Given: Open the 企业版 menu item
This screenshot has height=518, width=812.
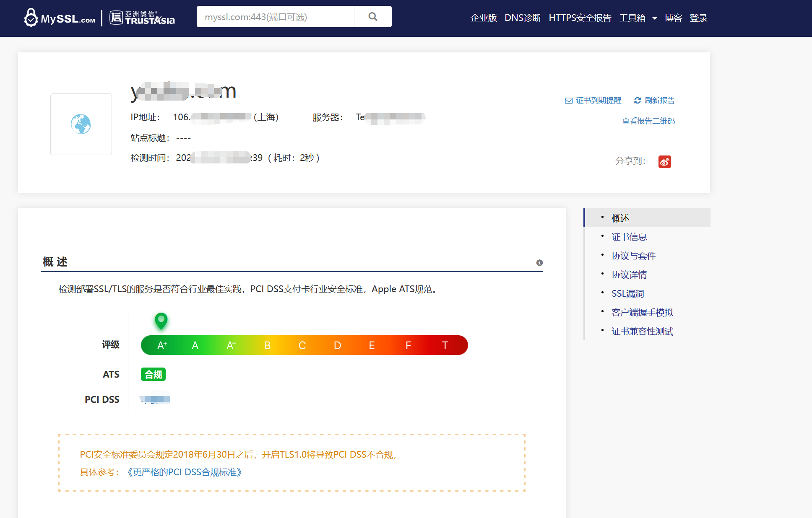Looking at the screenshot, I should point(484,18).
